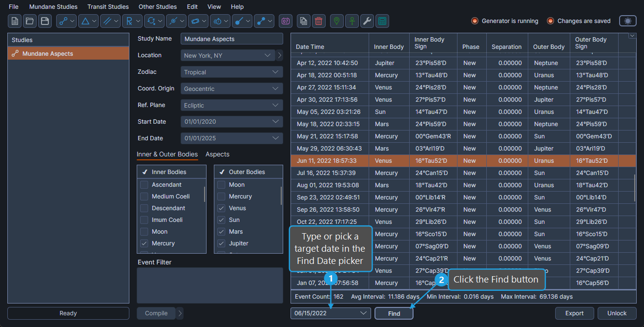The image size is (644, 327).
Task: Expand the arrow next to Compile button
Action: click(x=180, y=313)
